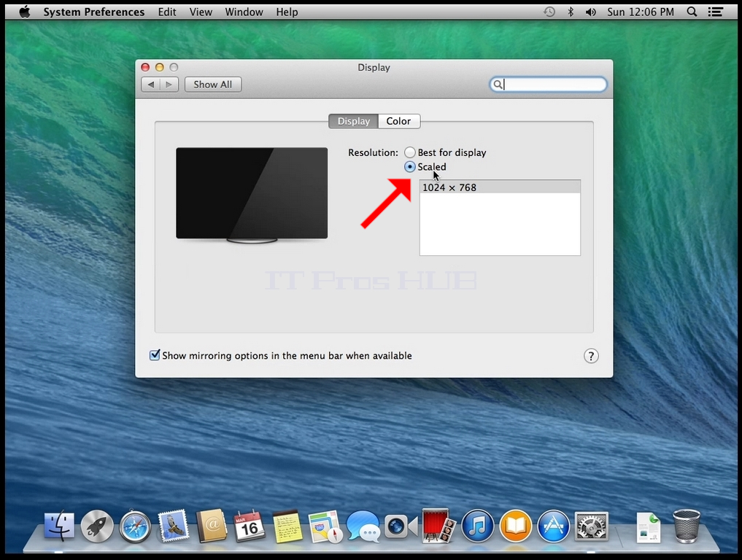Open Trash in the Dock

(x=687, y=526)
